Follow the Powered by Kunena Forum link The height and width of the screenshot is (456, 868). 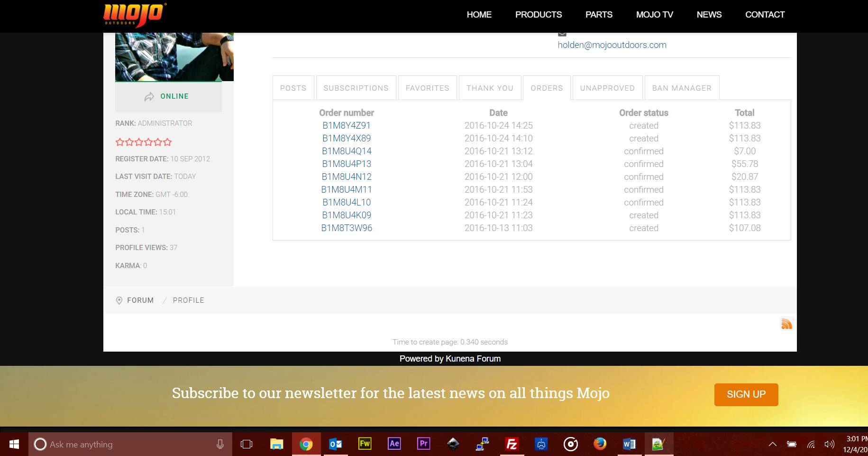coord(450,359)
